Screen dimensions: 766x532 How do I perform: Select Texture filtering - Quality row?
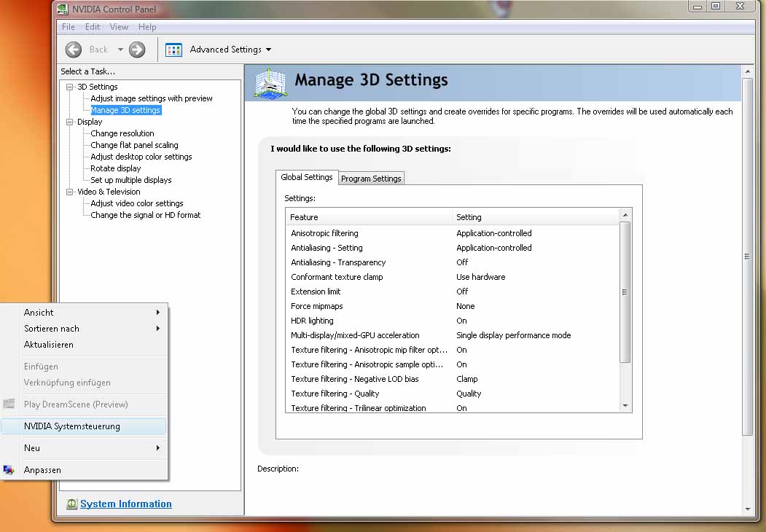[x=453, y=394]
